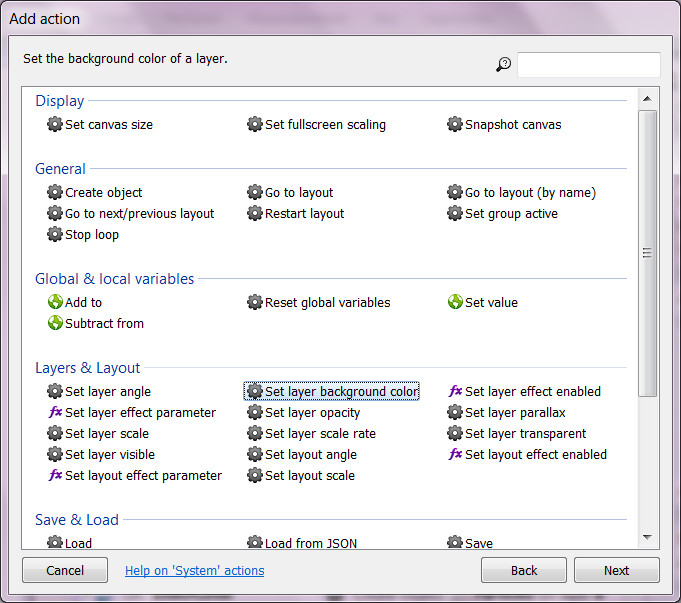Cancel the Add action dialog
The height and width of the screenshot is (603, 681).
(x=65, y=570)
